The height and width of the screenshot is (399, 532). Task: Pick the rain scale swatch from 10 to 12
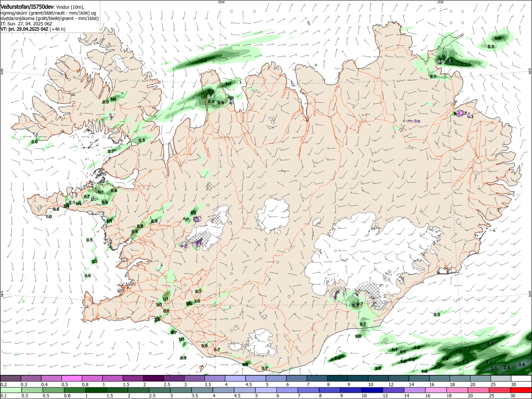pyautogui.click(x=372, y=390)
